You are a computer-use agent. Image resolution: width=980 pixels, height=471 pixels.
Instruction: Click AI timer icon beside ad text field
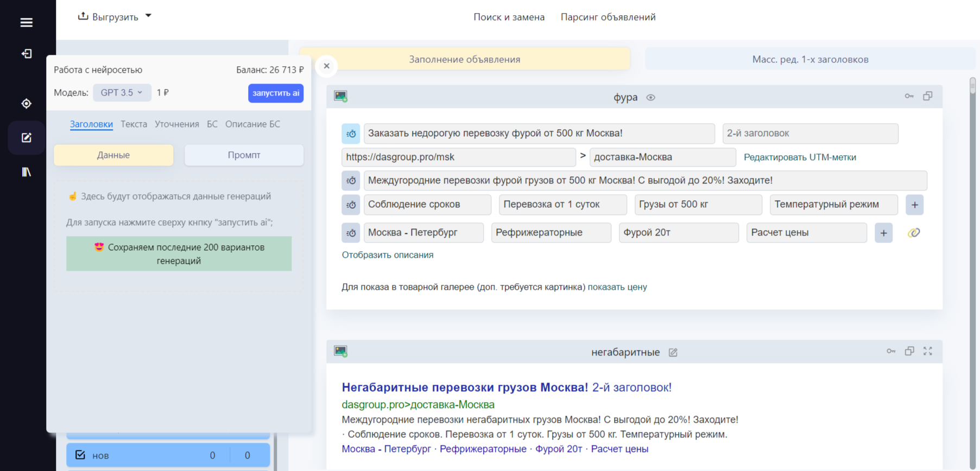pos(351,180)
